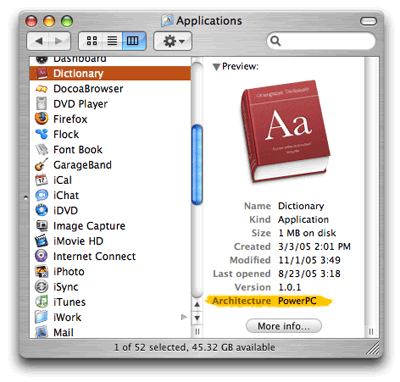The width and height of the screenshot is (400, 382).
Task: Select the Firefox row text
Action: pyautogui.click(x=70, y=119)
